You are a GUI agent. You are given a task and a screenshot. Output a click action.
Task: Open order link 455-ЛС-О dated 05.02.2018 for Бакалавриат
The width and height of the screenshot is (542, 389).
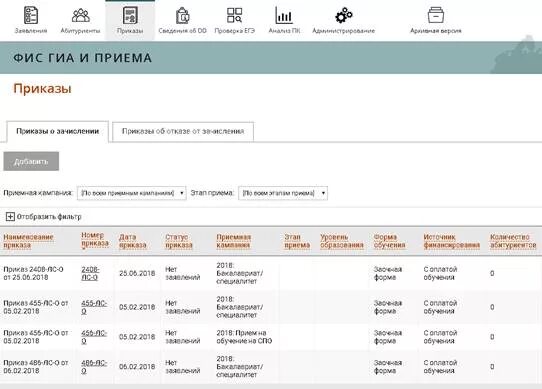click(x=94, y=307)
